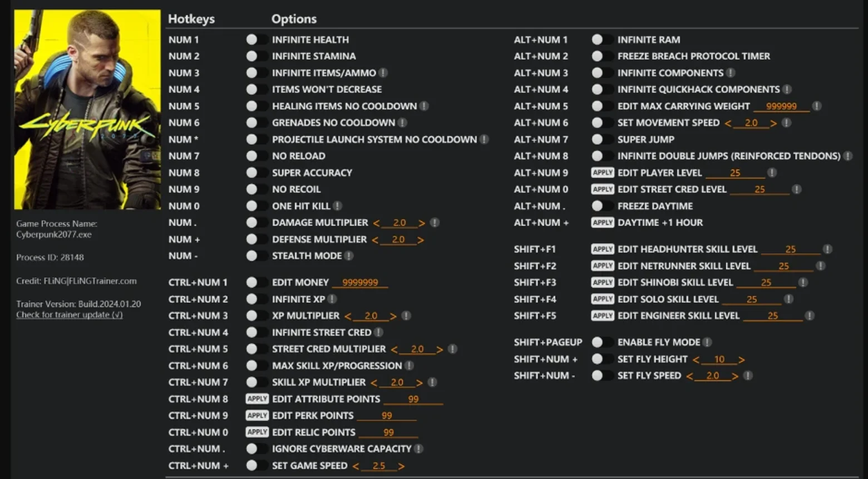Apply the Edit Attribute Points value
This screenshot has height=479, width=868.
pos(257,399)
